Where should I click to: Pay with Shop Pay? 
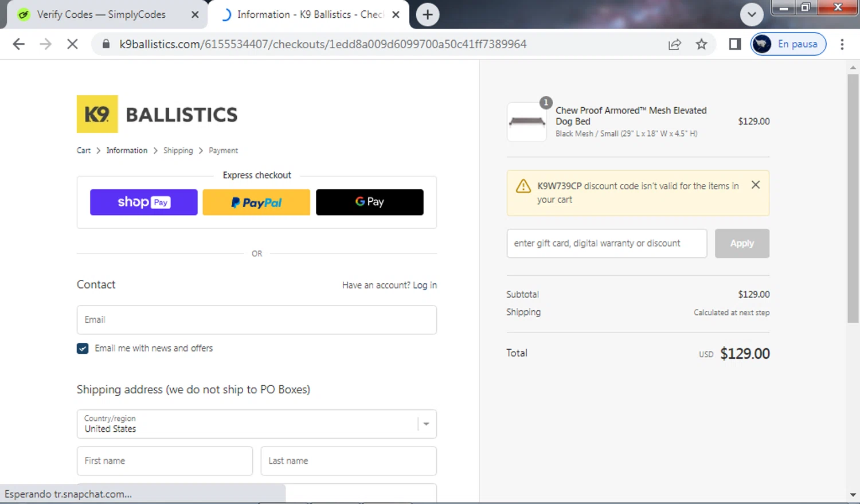(144, 202)
